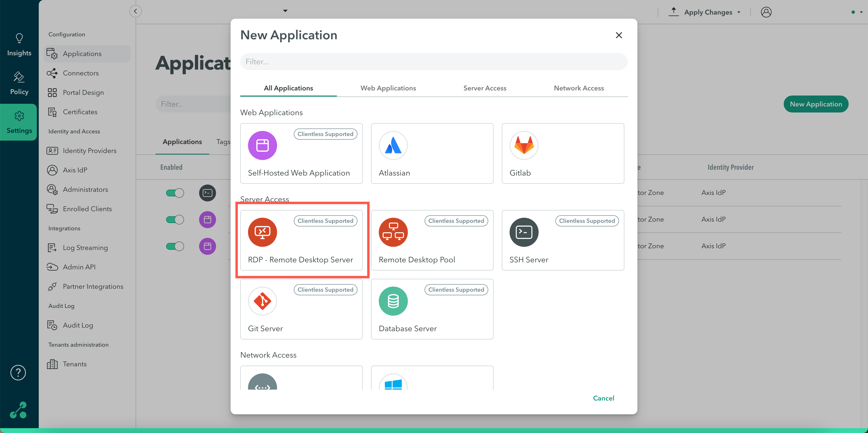Viewport: 868px width, 433px height.
Task: Select the RDP - Remote Desktop Server icon
Action: coord(262,232)
